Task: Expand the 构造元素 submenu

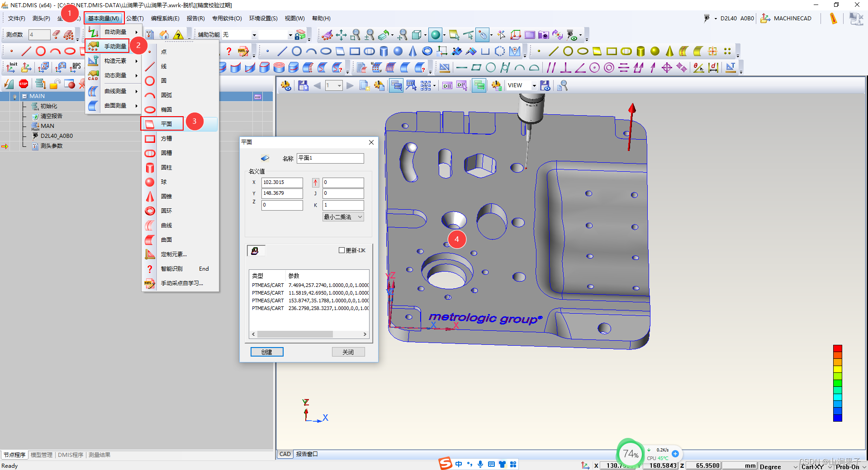Action: coord(115,61)
